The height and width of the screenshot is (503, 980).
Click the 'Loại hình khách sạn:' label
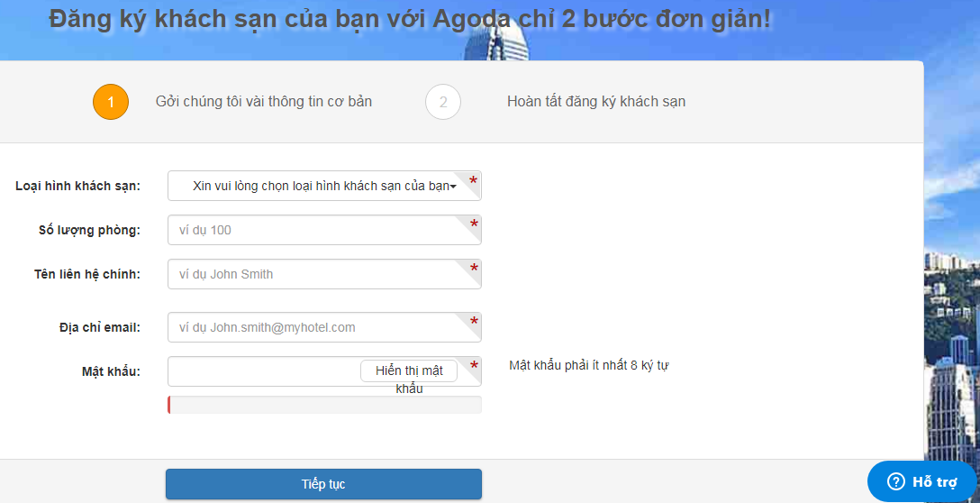tap(78, 186)
